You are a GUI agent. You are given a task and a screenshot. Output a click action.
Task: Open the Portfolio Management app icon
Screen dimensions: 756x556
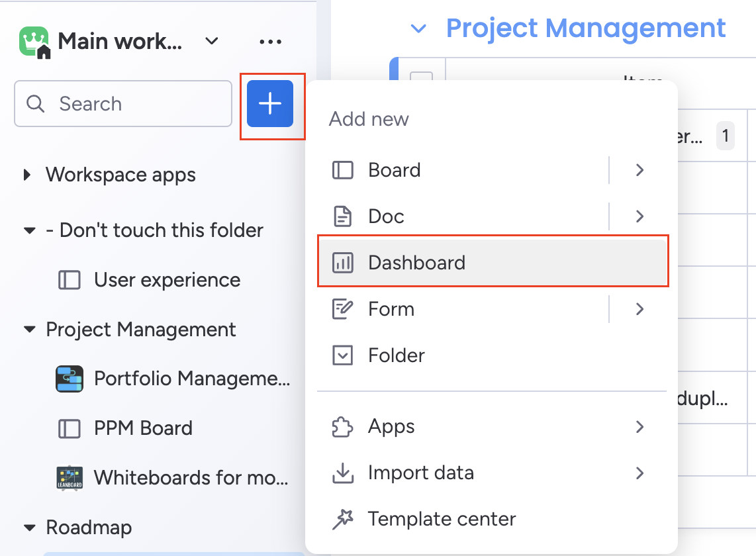[69, 379]
